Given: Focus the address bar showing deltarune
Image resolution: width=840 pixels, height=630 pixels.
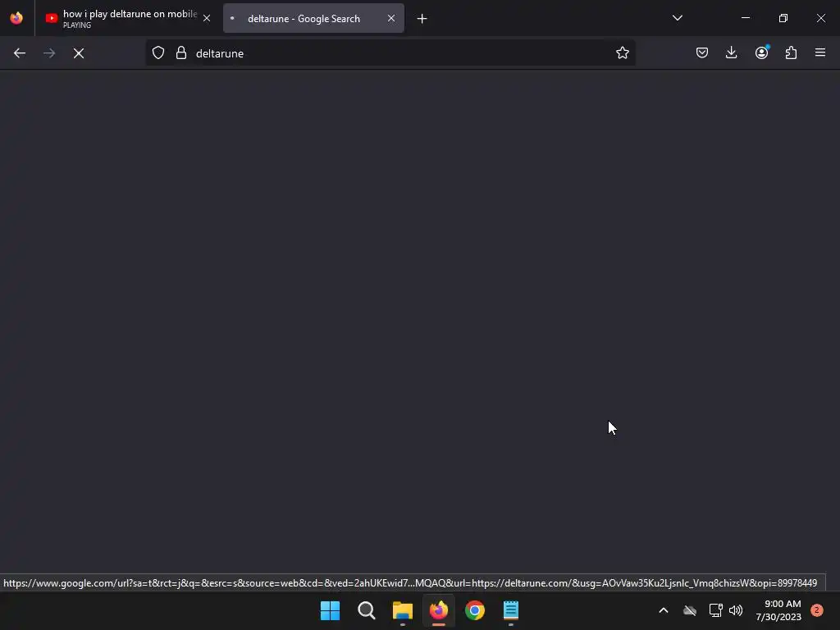Looking at the screenshot, I should pyautogui.click(x=390, y=53).
